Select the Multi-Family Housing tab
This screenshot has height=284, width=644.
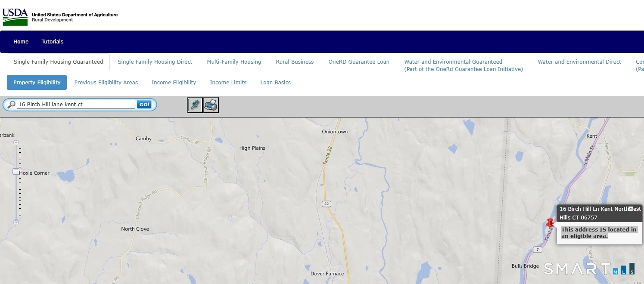[234, 62]
